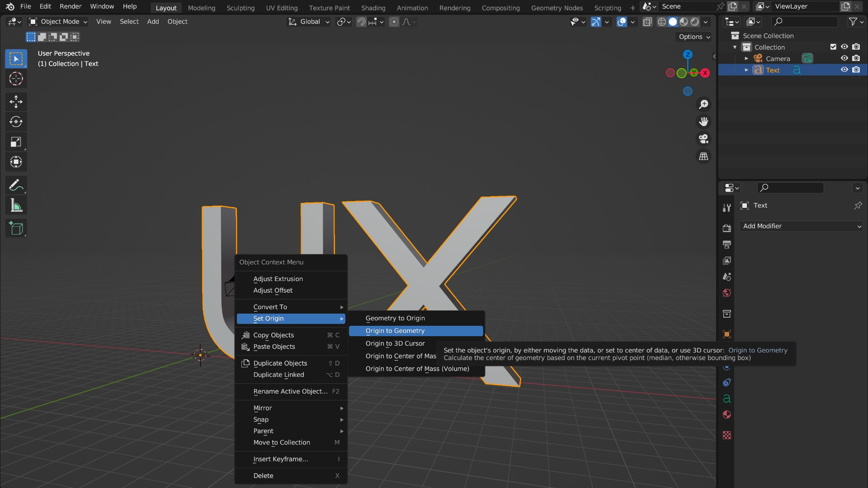Expand the Add Modifier dropdown
This screenshot has height=488, width=868.
pyautogui.click(x=801, y=226)
